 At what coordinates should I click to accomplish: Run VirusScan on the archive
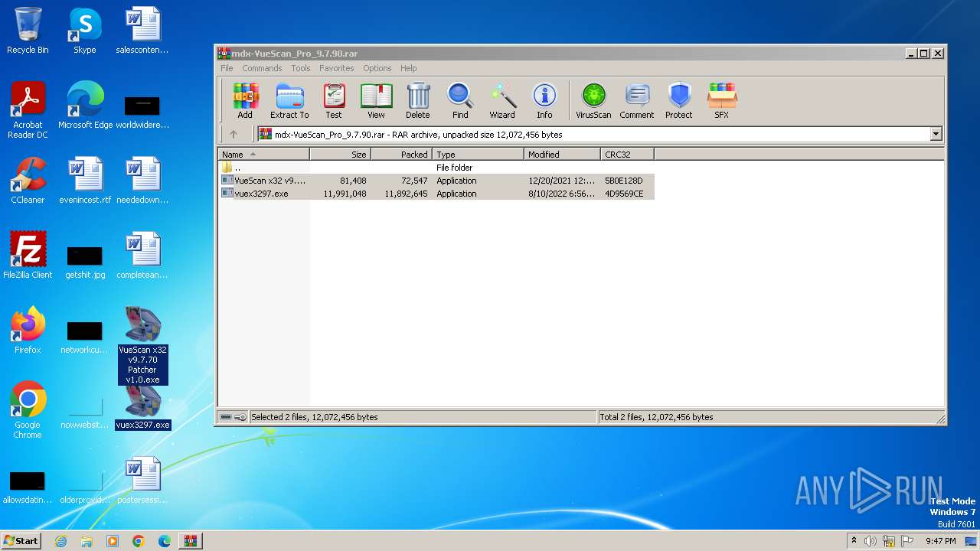[x=593, y=101]
